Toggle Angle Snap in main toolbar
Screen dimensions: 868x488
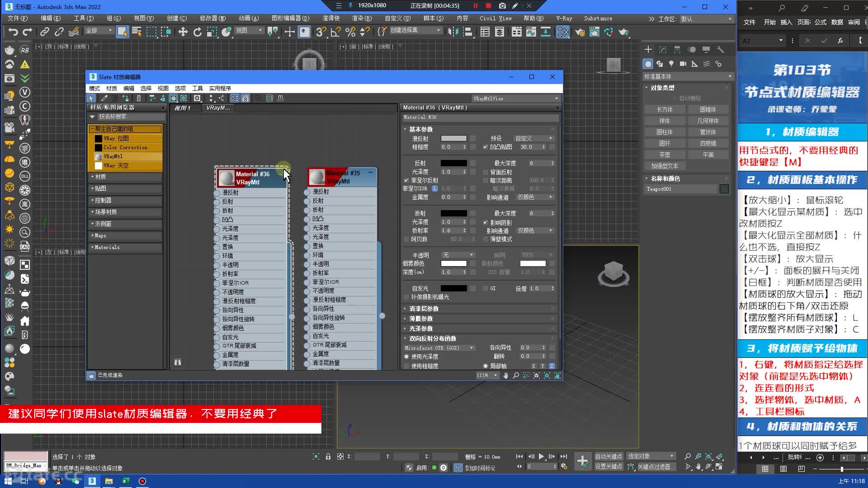(x=335, y=32)
